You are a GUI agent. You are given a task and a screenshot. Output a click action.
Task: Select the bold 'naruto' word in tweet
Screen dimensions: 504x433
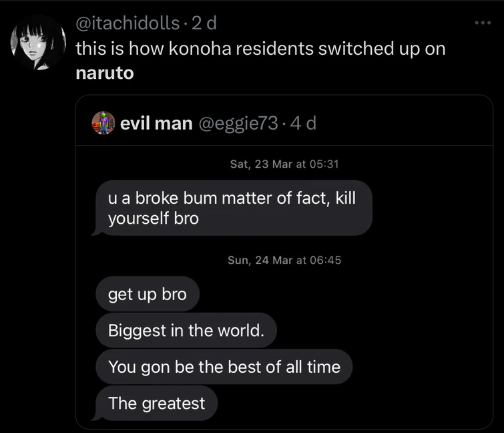105,74
